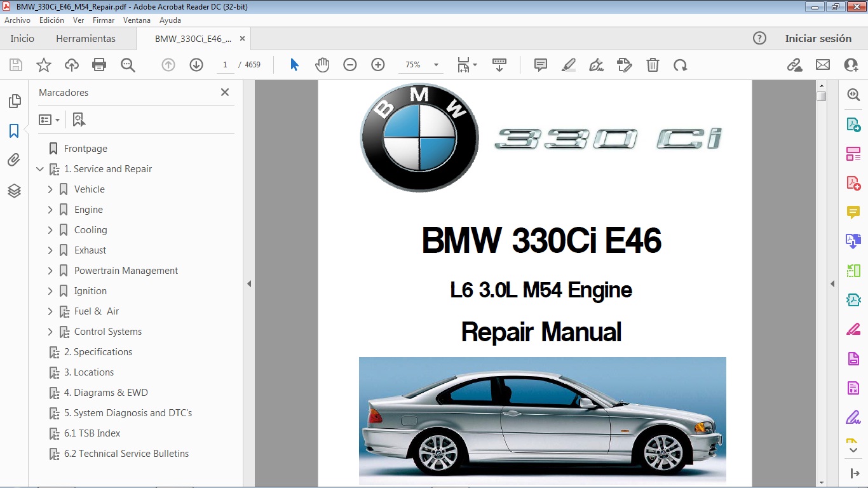Screen dimensions: 868x488
Task: Select the Frontpage bookmark
Action: (85, 148)
